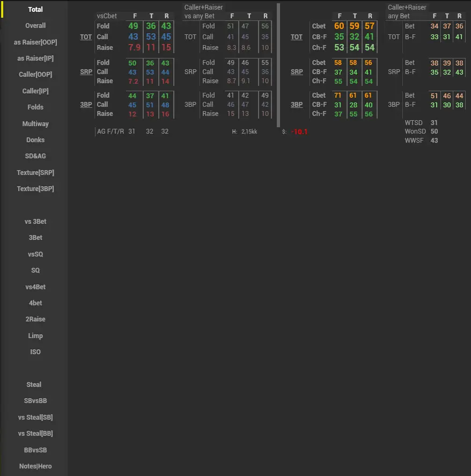Select the Steal tab
The image size is (471, 476).
tap(34, 385)
